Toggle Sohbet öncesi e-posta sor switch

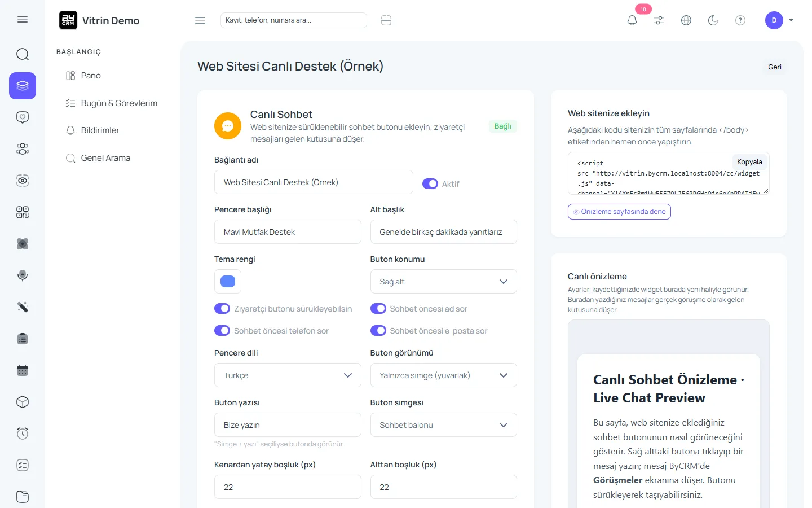pos(378,331)
